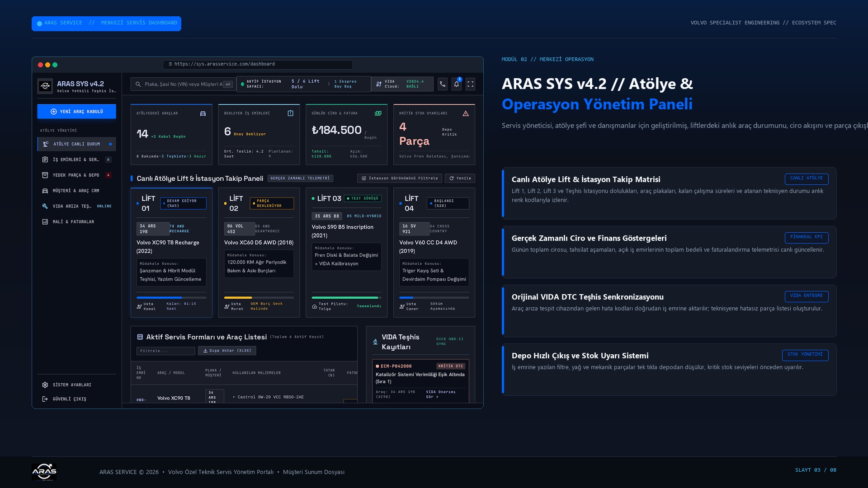
Task: Click Güvenli Çıkış to log out
Action: tap(77, 399)
